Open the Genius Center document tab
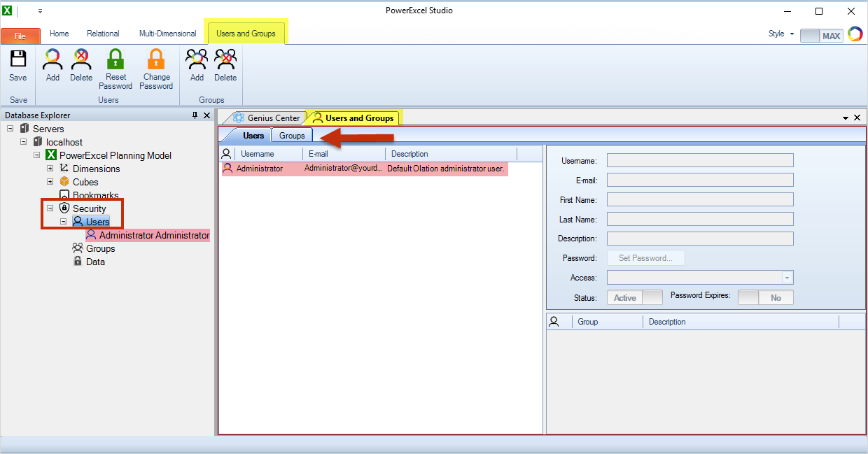Image resolution: width=868 pixels, height=454 pixels. [269, 118]
